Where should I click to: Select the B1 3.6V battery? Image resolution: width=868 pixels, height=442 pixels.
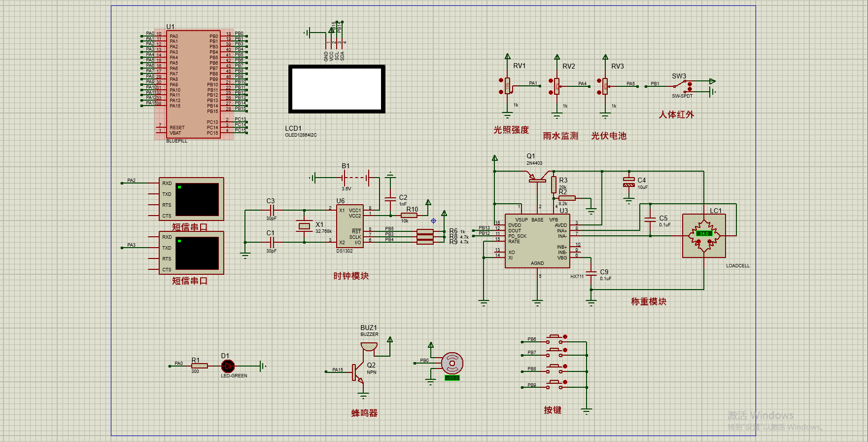(356, 178)
